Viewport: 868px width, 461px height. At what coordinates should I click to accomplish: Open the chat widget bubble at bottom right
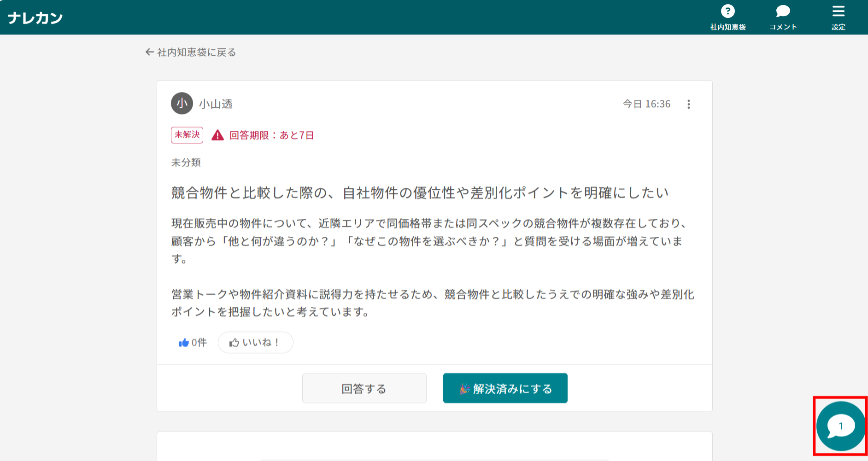[839, 426]
